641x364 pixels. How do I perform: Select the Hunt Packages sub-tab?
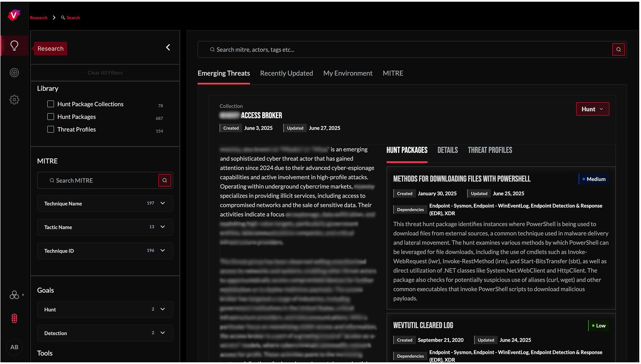407,150
